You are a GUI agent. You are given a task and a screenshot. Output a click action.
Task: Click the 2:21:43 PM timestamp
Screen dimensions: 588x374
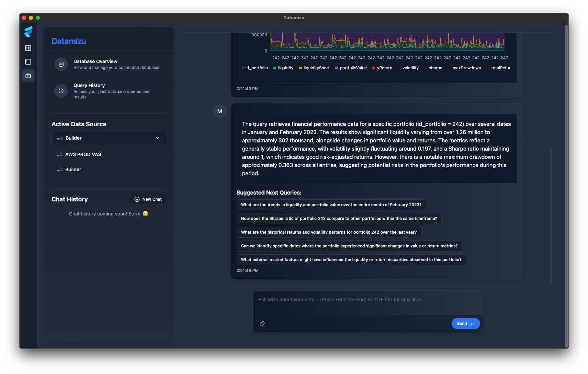[247, 89]
